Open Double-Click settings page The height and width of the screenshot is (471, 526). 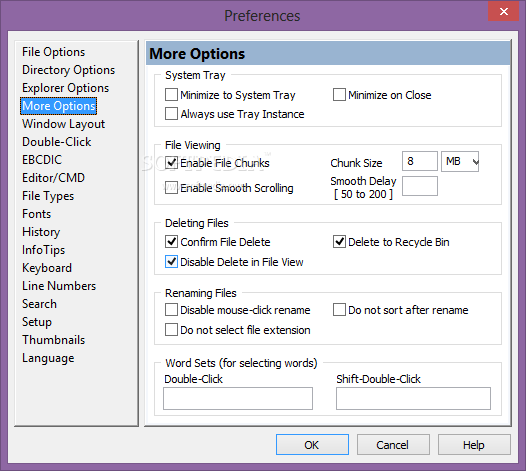click(56, 142)
